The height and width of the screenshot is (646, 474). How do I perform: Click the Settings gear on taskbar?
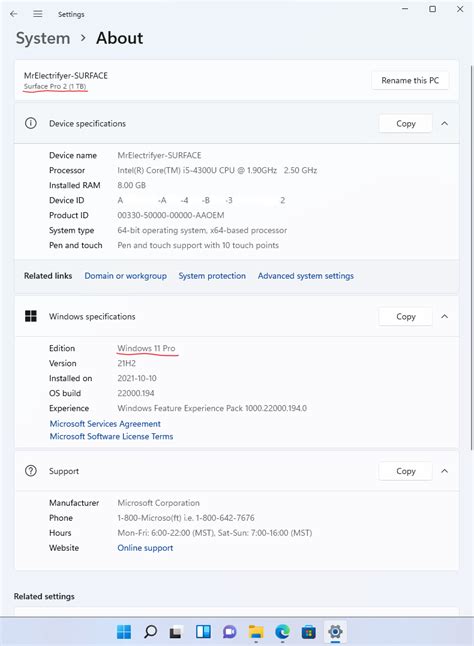(335, 631)
